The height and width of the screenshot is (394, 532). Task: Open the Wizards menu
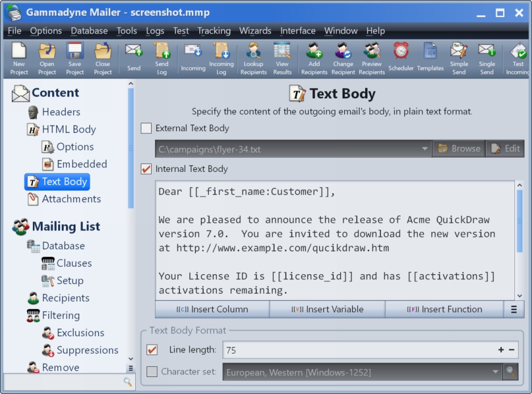(x=255, y=31)
